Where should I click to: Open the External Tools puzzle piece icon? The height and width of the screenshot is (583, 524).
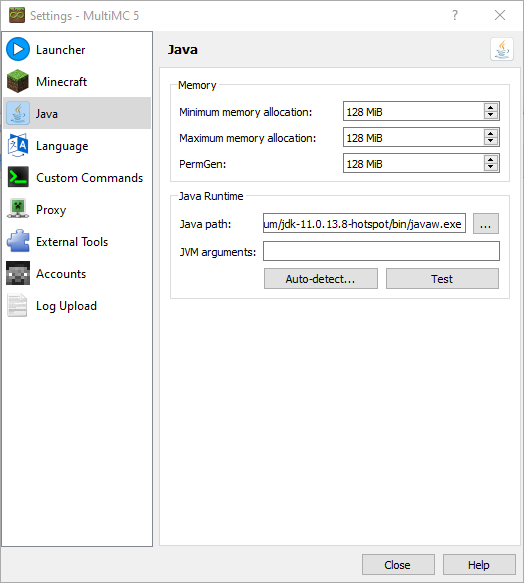18,241
